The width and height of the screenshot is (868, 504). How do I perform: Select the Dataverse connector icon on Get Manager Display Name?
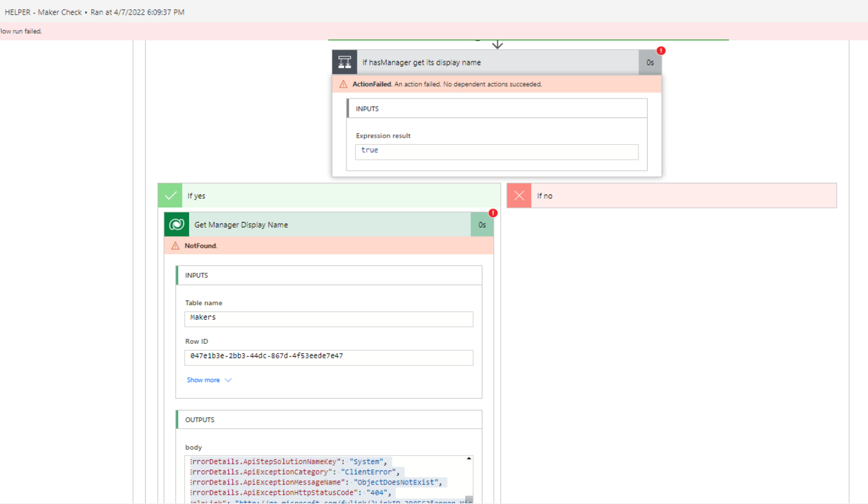(176, 224)
